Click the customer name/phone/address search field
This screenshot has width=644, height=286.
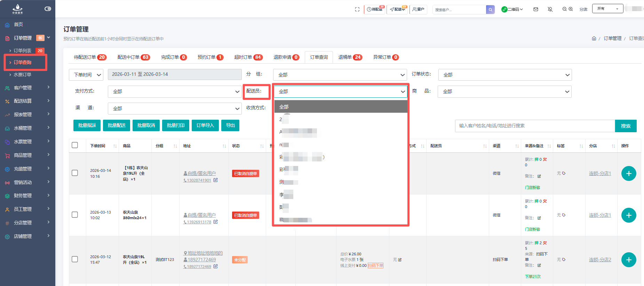tap(535, 126)
